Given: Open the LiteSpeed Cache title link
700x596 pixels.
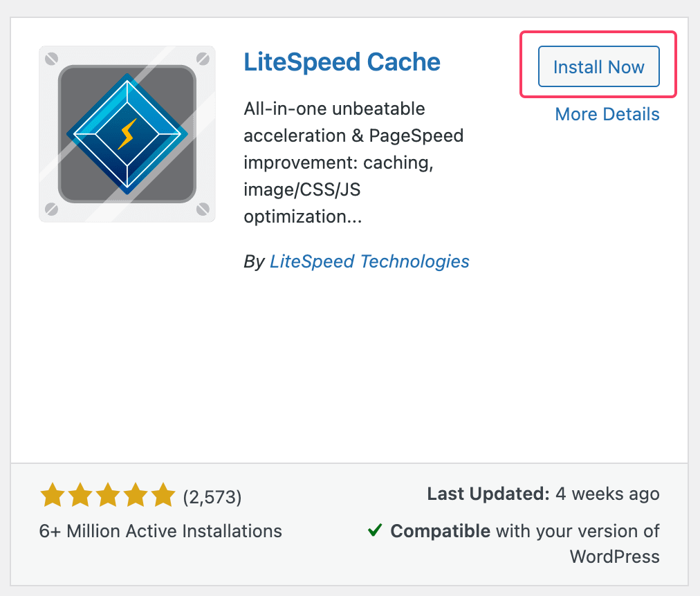Looking at the screenshot, I should pyautogui.click(x=342, y=62).
